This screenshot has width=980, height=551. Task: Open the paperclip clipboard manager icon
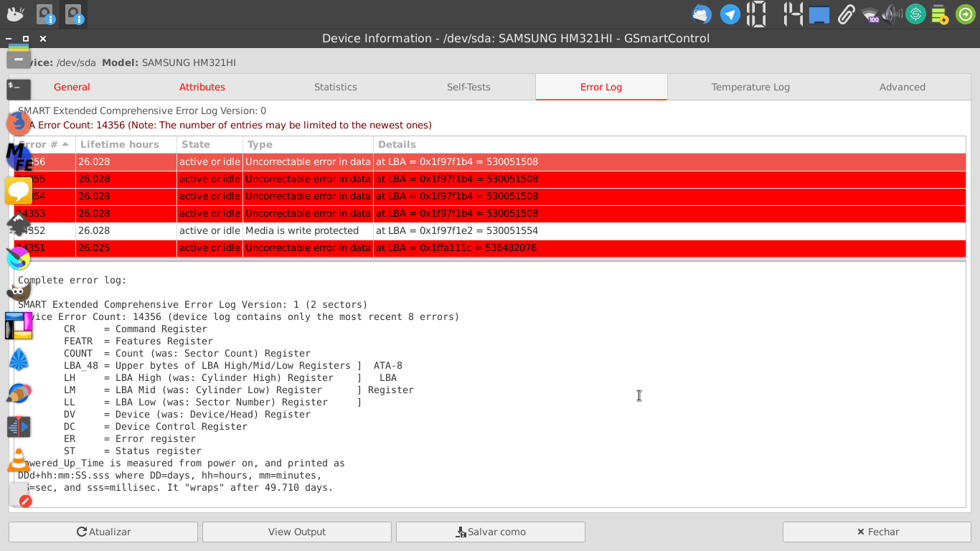tap(847, 14)
